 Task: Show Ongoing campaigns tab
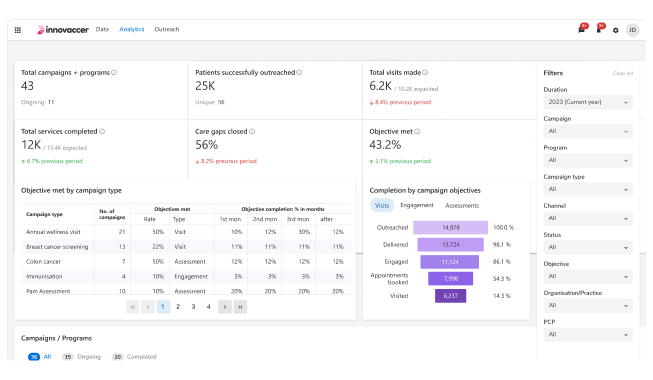click(x=82, y=357)
